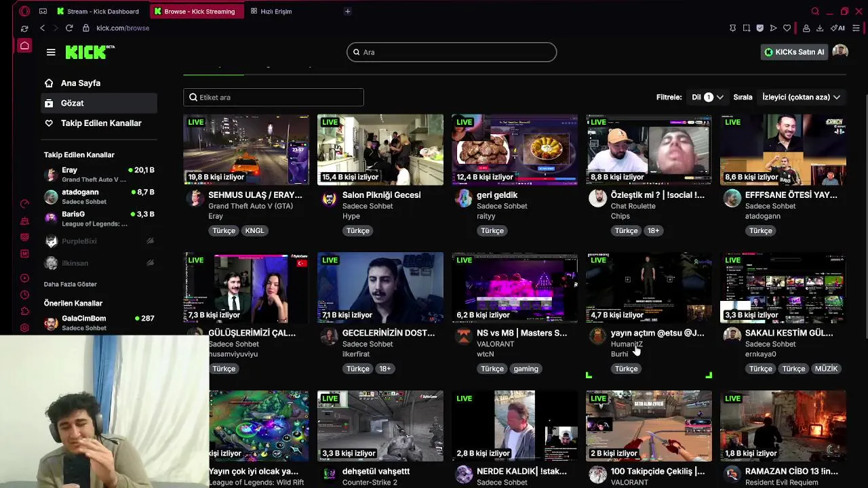Focus the Ara search field
868x488 pixels.
click(452, 52)
